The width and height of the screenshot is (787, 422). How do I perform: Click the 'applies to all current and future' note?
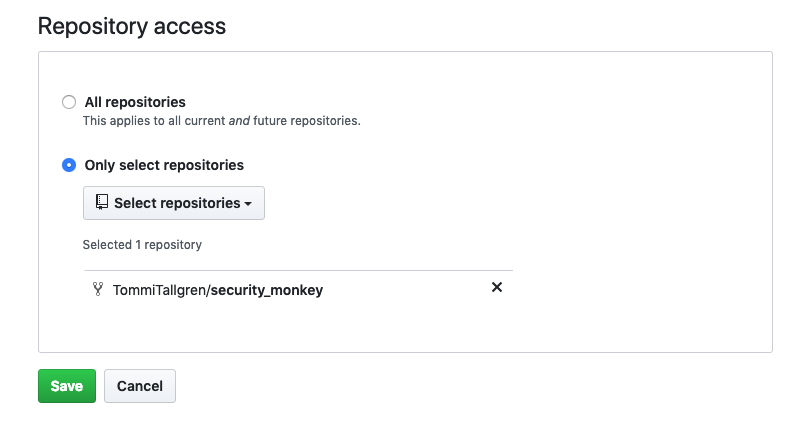coord(221,121)
